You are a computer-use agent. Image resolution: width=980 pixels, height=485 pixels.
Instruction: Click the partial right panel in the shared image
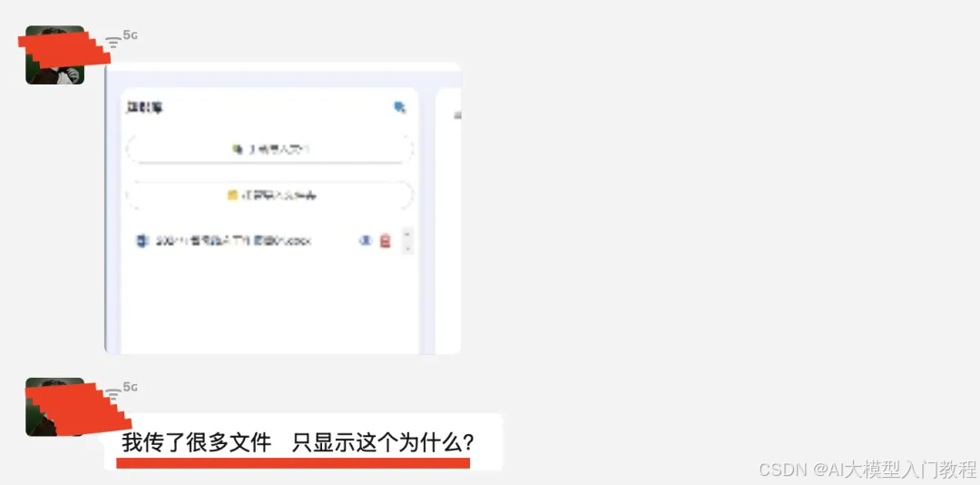[449, 219]
